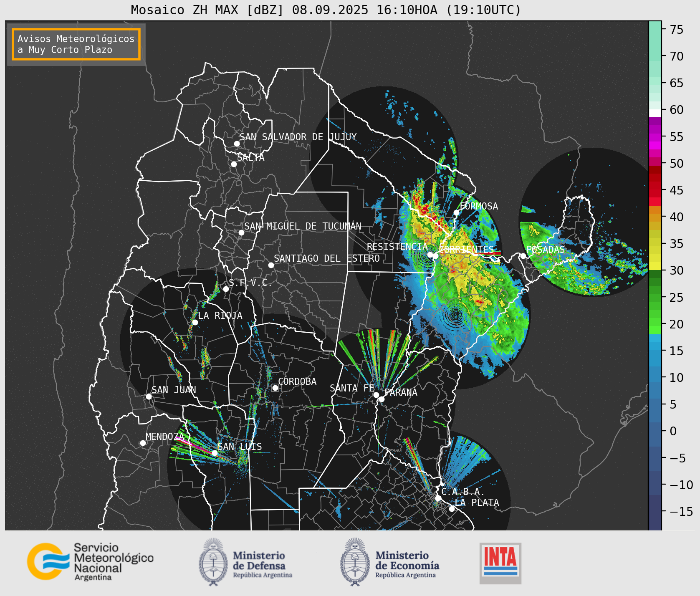Viewport: 700px width, 596px height.
Task: Click the mosaic title text at top
Action: pyautogui.click(x=326, y=10)
